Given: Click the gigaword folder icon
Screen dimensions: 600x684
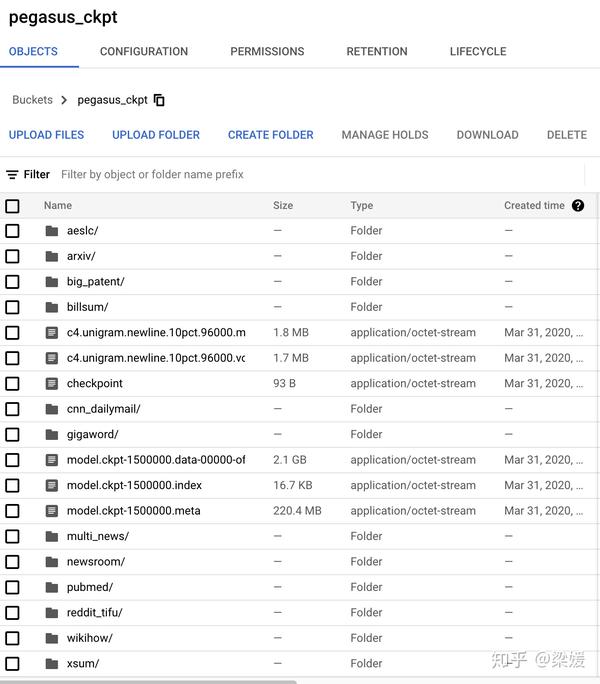Looking at the screenshot, I should pyautogui.click(x=52, y=435).
